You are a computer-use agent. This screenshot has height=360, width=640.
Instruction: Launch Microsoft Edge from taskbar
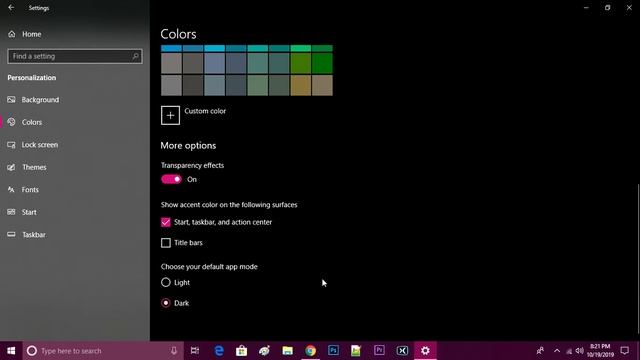pos(219,351)
